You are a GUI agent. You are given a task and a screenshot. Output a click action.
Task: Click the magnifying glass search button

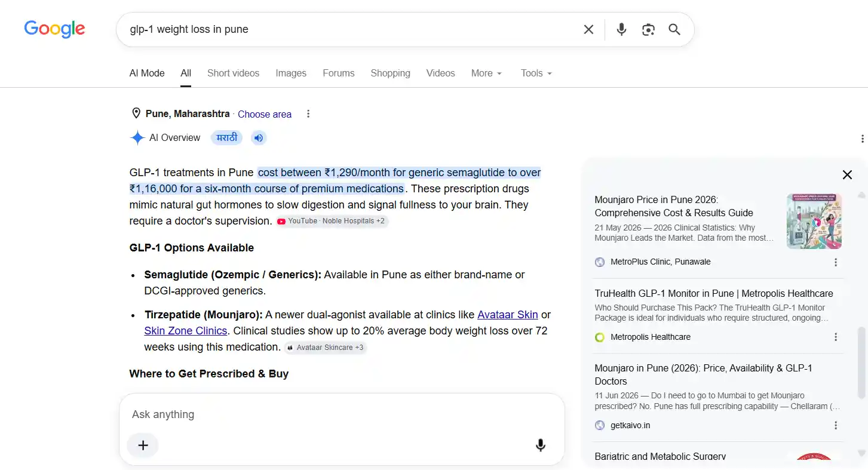pyautogui.click(x=674, y=29)
